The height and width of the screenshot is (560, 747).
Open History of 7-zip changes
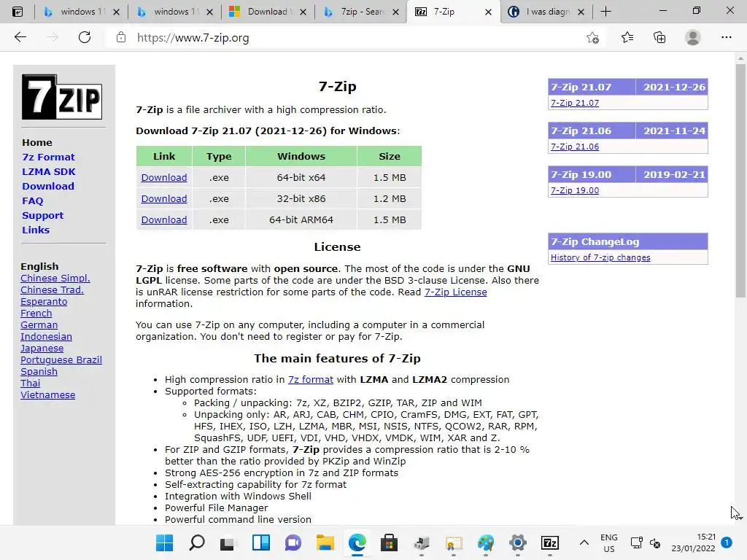(600, 257)
